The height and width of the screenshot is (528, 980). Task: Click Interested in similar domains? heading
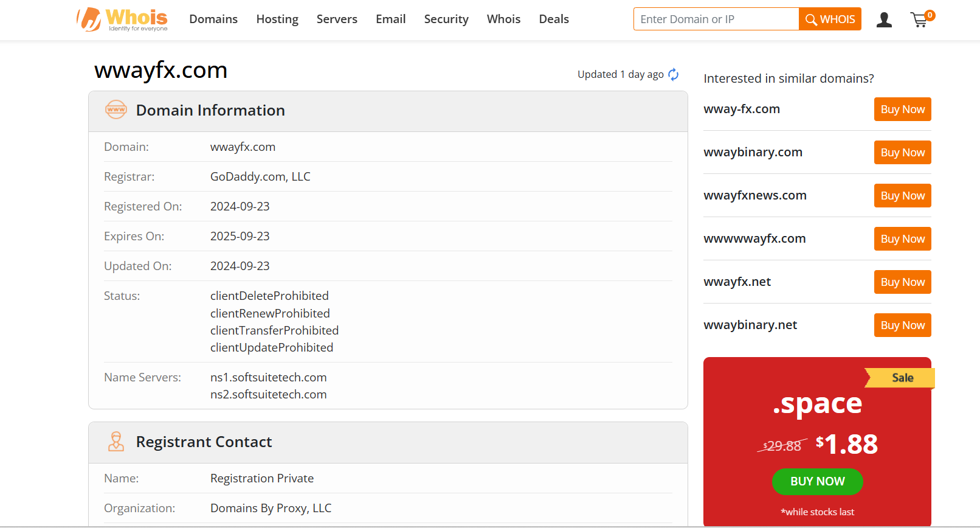[788, 78]
